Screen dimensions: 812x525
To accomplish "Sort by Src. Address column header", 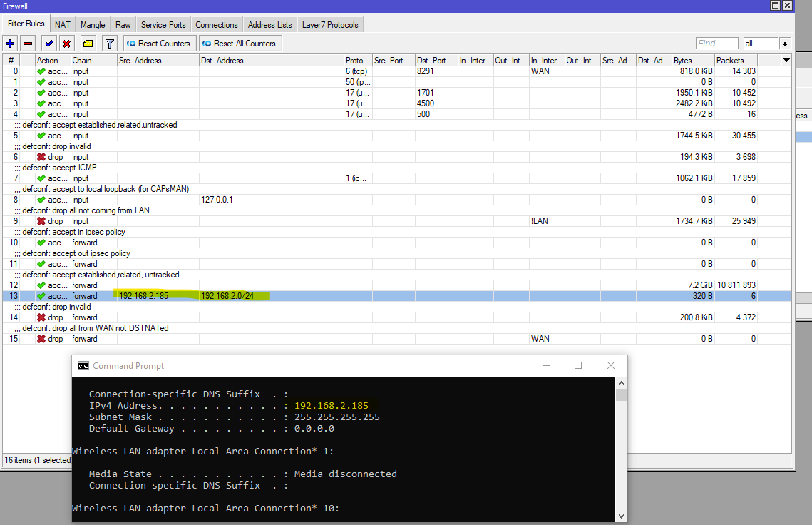I will point(158,61).
